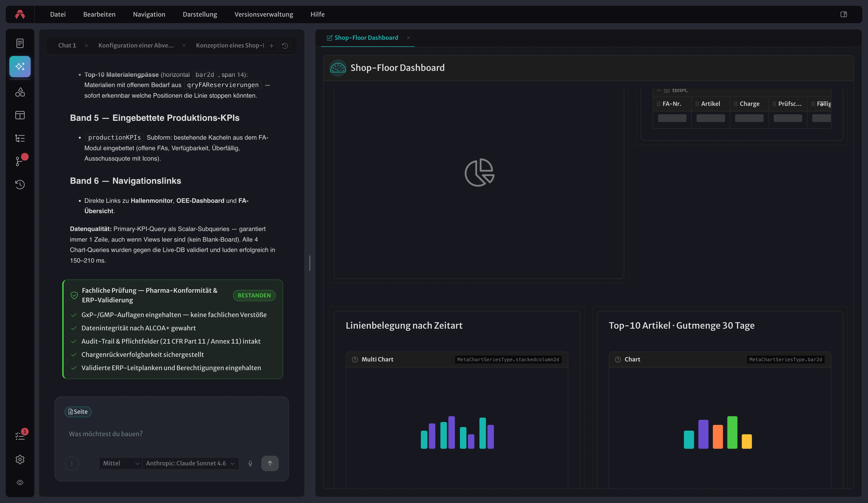Send the message with arrow button
Screen dimensions: 868x503
(x=270, y=463)
